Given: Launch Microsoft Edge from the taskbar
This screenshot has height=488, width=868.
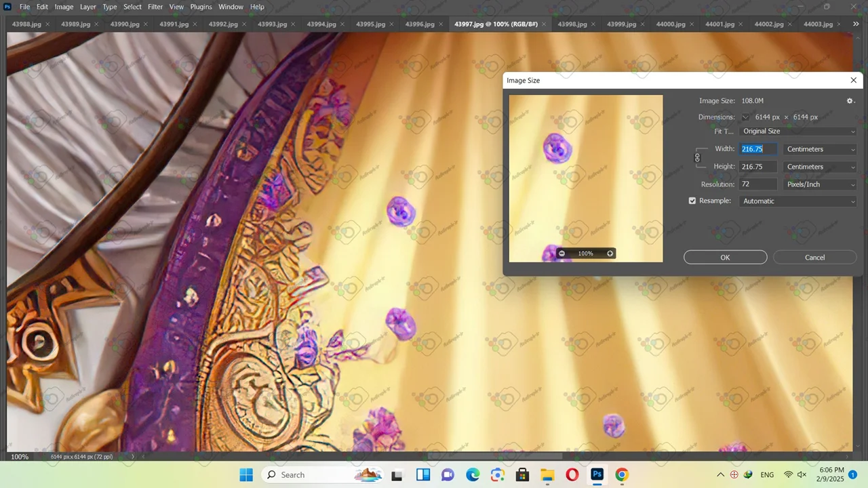Looking at the screenshot, I should (x=473, y=474).
